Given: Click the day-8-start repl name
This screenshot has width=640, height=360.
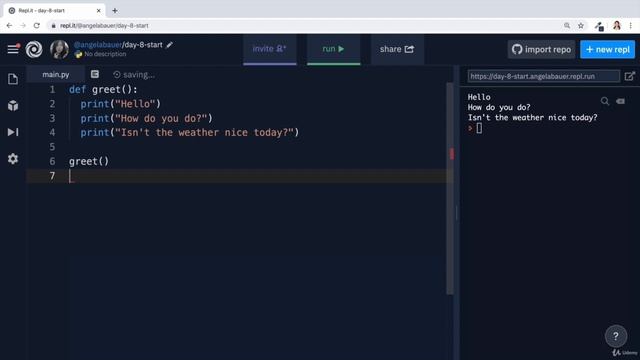Looking at the screenshot, I should 143,45.
